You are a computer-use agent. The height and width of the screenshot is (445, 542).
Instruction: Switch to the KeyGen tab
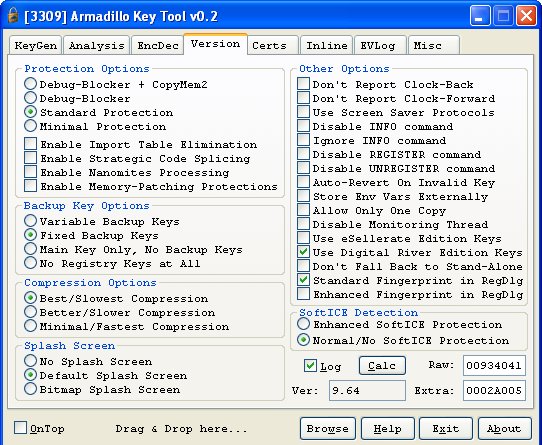36,45
